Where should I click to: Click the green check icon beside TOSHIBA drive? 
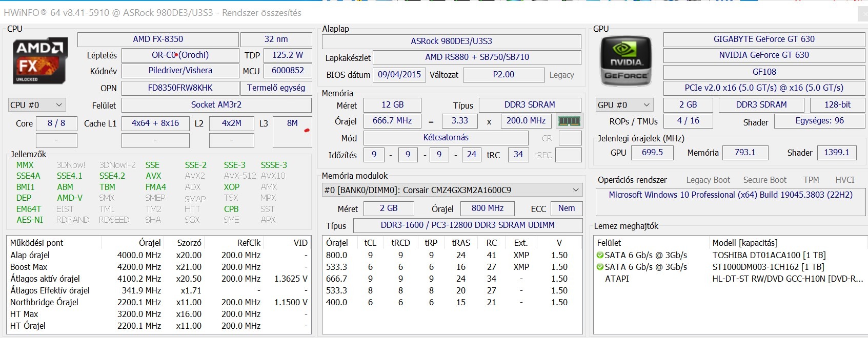(600, 255)
